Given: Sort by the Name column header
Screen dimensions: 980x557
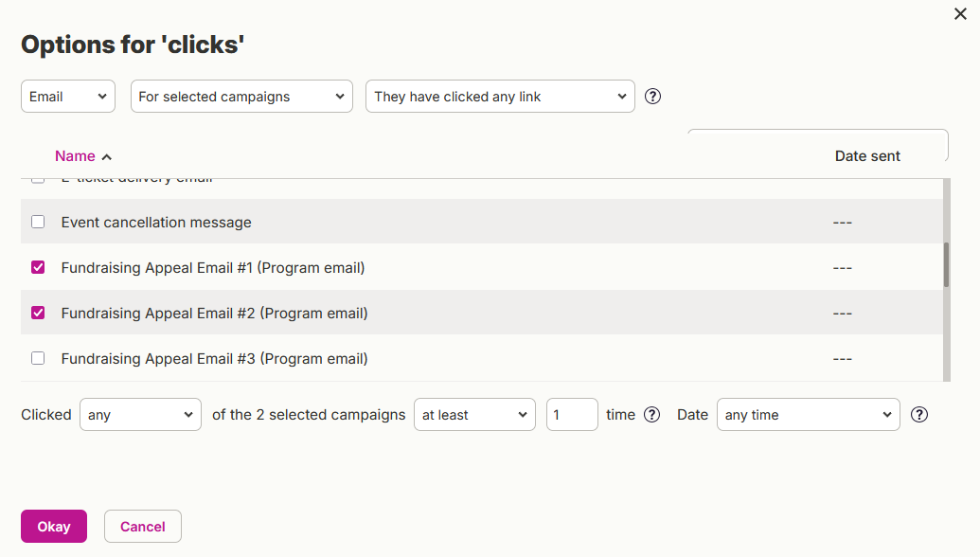Looking at the screenshot, I should 75,156.
